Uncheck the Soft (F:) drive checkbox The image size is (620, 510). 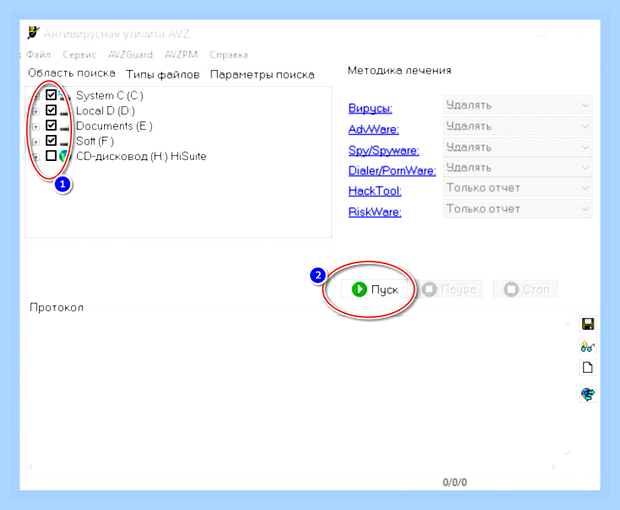click(x=51, y=140)
